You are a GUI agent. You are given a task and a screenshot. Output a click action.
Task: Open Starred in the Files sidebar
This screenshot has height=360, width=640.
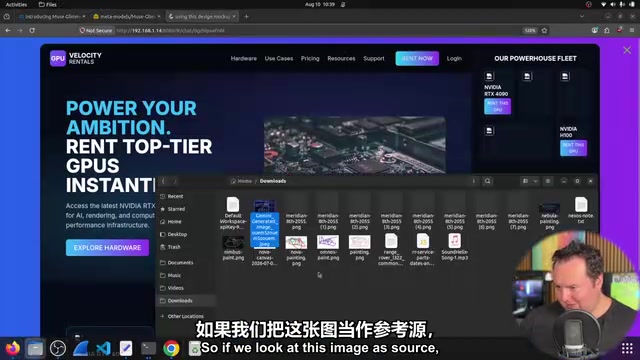click(176, 209)
